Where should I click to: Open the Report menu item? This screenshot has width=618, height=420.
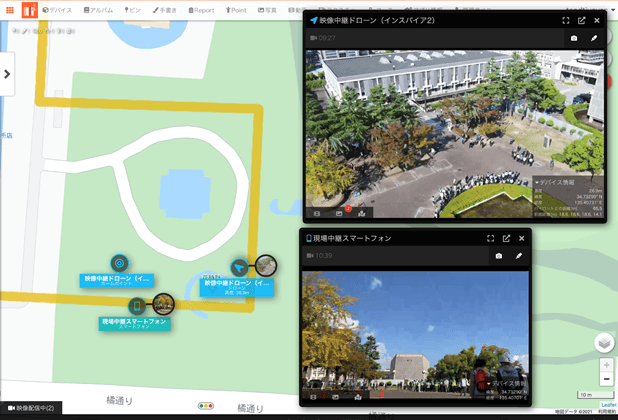click(199, 10)
